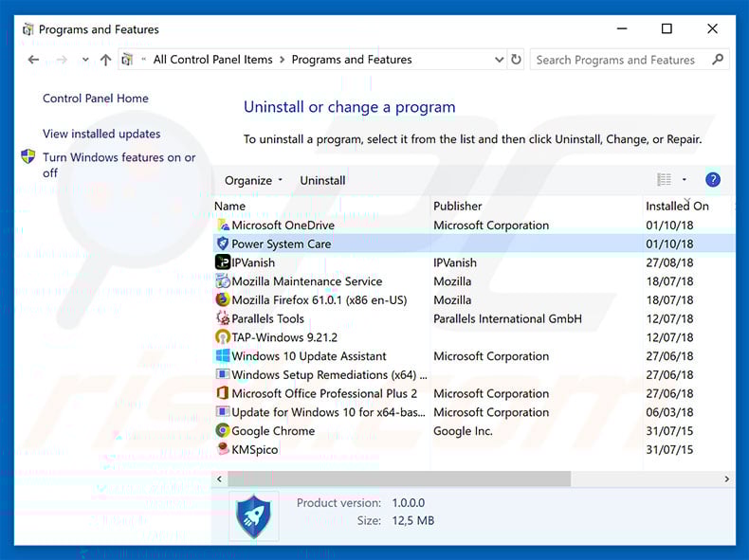The width and height of the screenshot is (749, 560).
Task: Sort by the Name column header
Action: 229,207
